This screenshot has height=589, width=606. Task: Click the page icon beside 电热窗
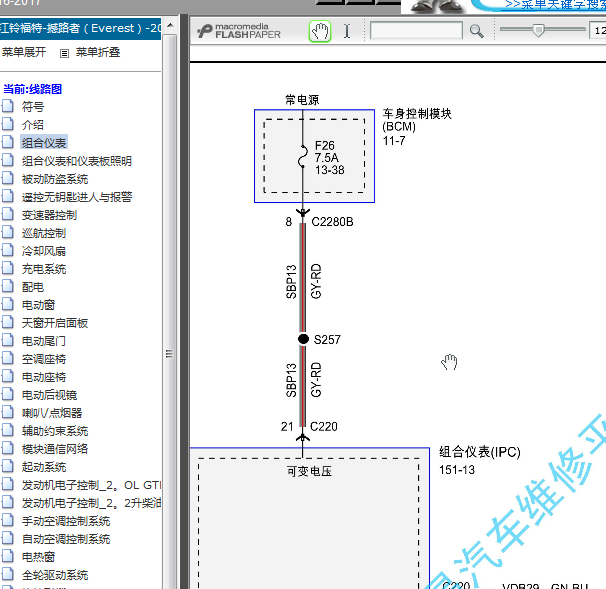coord(8,556)
